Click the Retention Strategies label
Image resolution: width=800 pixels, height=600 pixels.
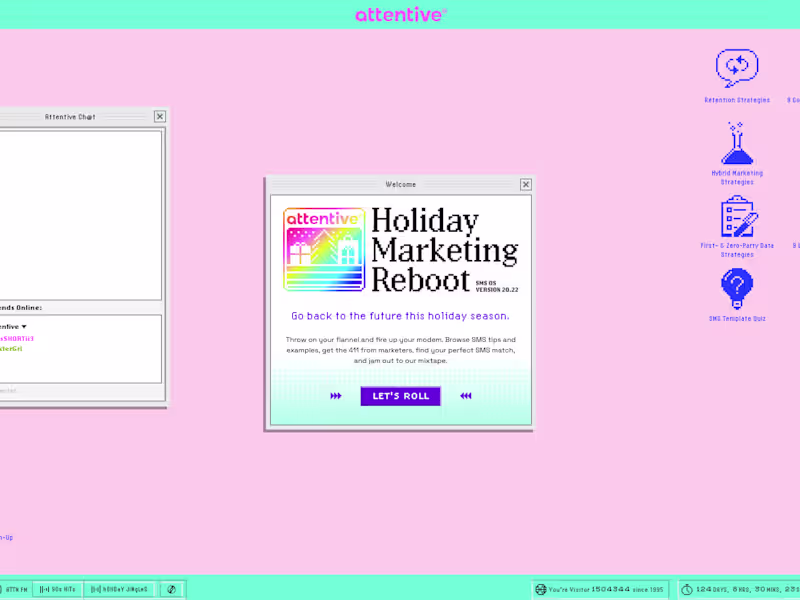point(737,100)
